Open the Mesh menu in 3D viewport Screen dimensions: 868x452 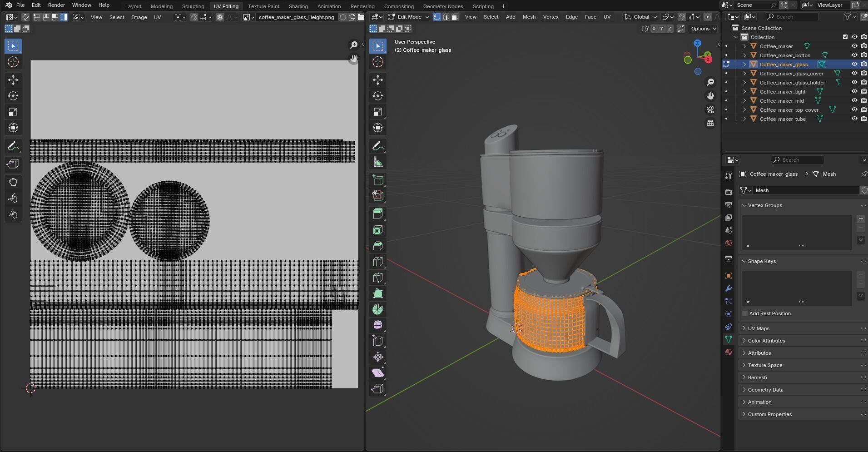(529, 17)
